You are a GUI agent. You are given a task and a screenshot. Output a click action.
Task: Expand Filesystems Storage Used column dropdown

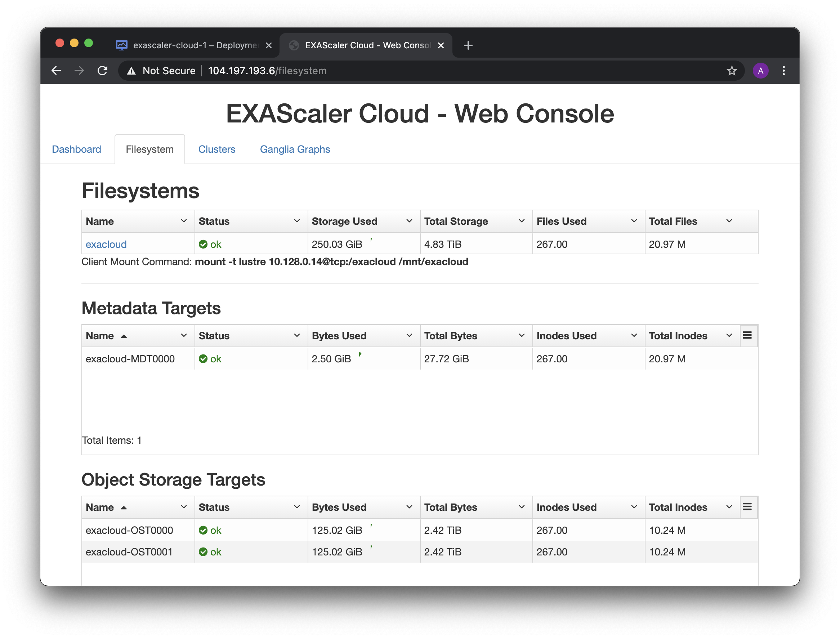409,221
